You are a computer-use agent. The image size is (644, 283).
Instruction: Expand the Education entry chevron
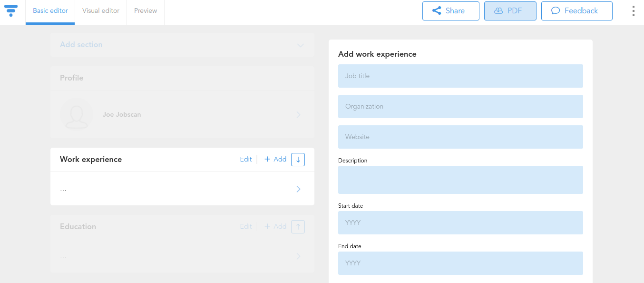tap(299, 256)
